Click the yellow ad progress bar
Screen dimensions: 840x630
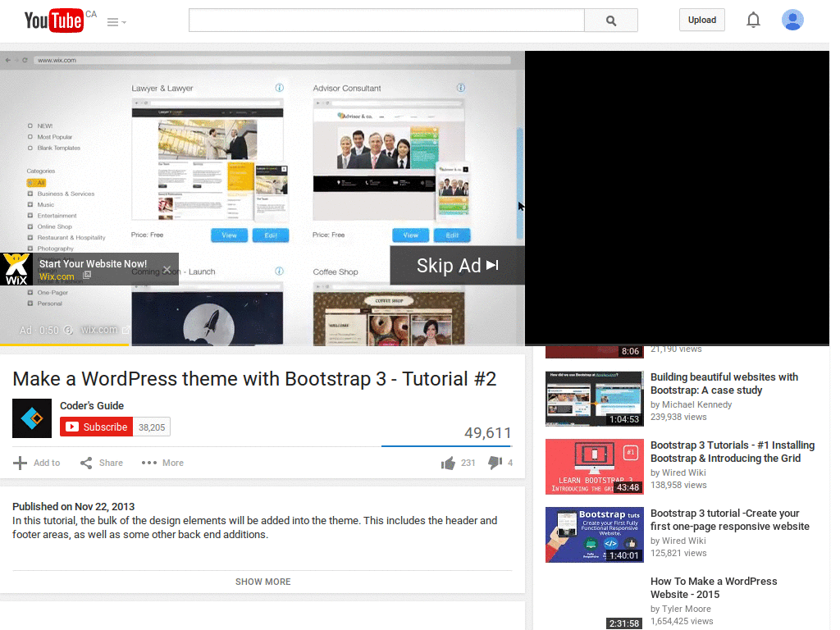(x=64, y=345)
